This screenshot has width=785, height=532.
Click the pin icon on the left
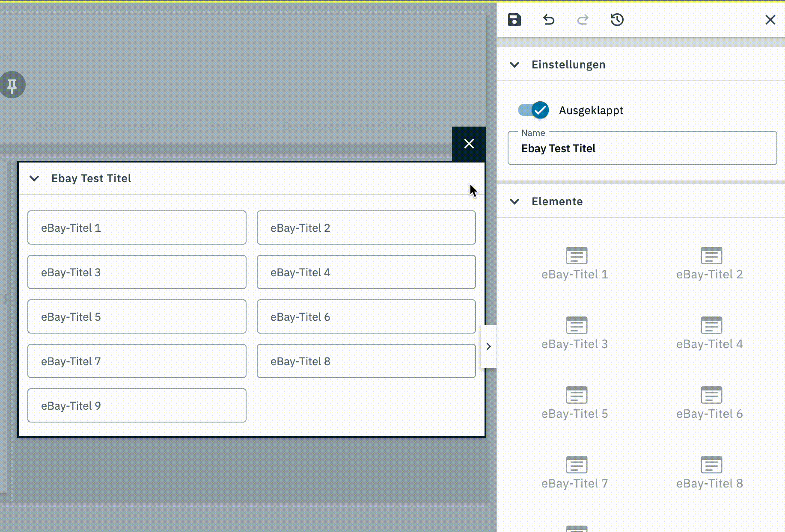click(12, 85)
